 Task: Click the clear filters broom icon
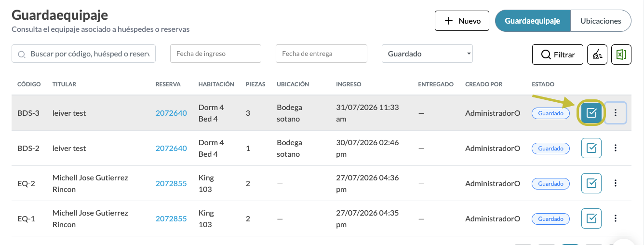(597, 54)
